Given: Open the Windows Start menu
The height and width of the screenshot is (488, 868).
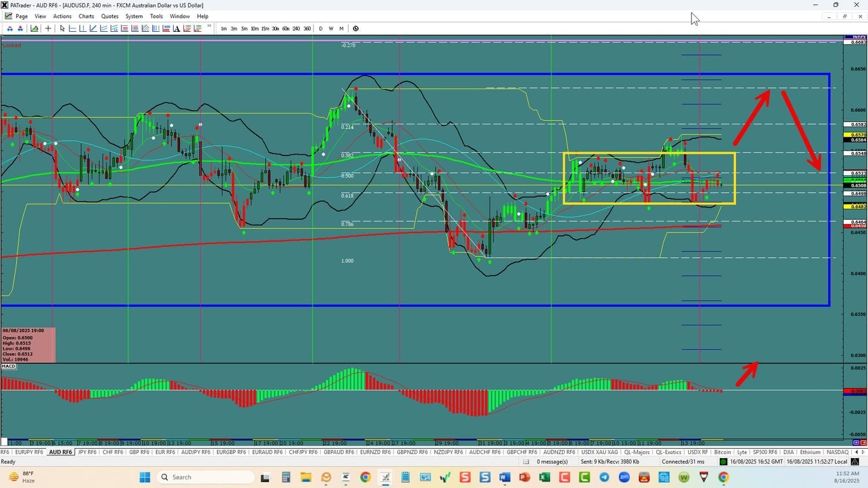Looking at the screenshot, I should 145,477.
